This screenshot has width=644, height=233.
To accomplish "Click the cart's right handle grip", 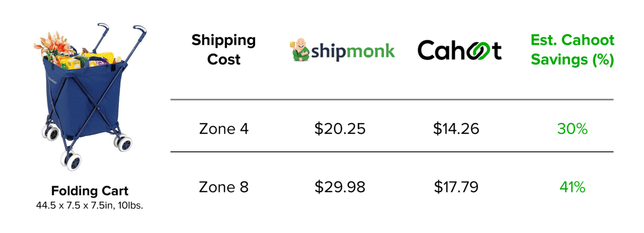I will click(x=139, y=28).
